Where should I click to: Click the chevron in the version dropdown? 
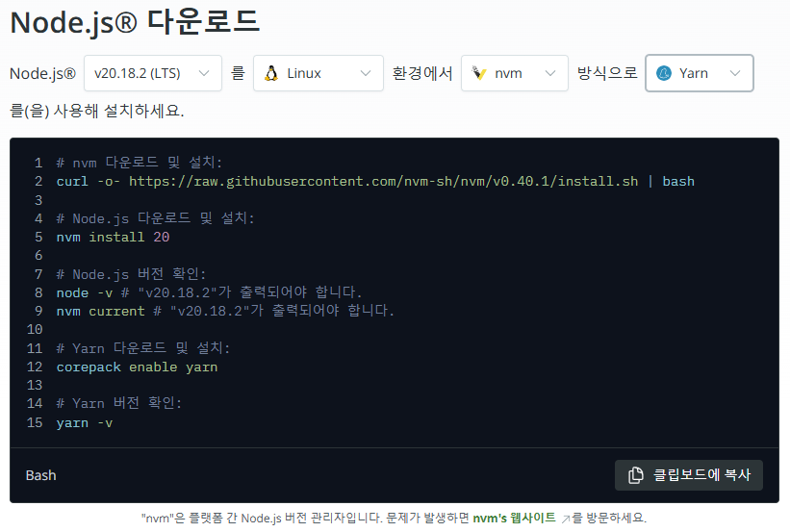pos(204,73)
